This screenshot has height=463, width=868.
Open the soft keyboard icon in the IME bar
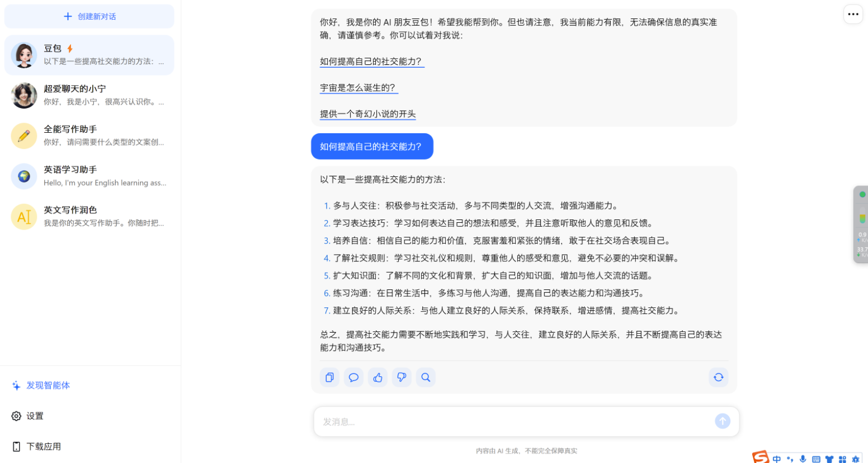[x=816, y=459]
